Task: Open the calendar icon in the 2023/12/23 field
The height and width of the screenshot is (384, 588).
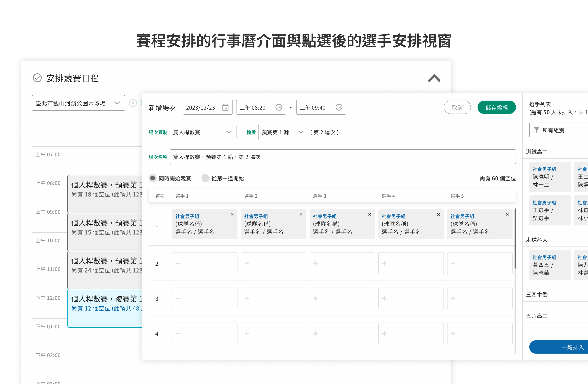Action: tap(225, 107)
